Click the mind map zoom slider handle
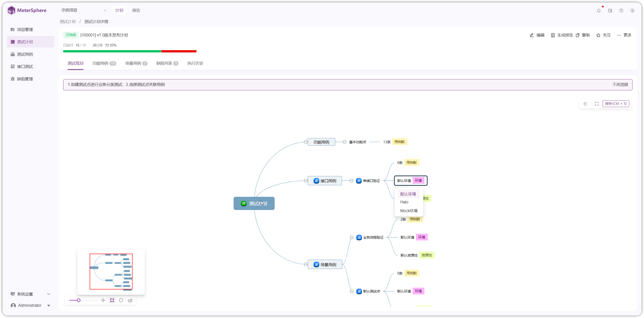The width and height of the screenshot is (644, 318). pos(78,300)
